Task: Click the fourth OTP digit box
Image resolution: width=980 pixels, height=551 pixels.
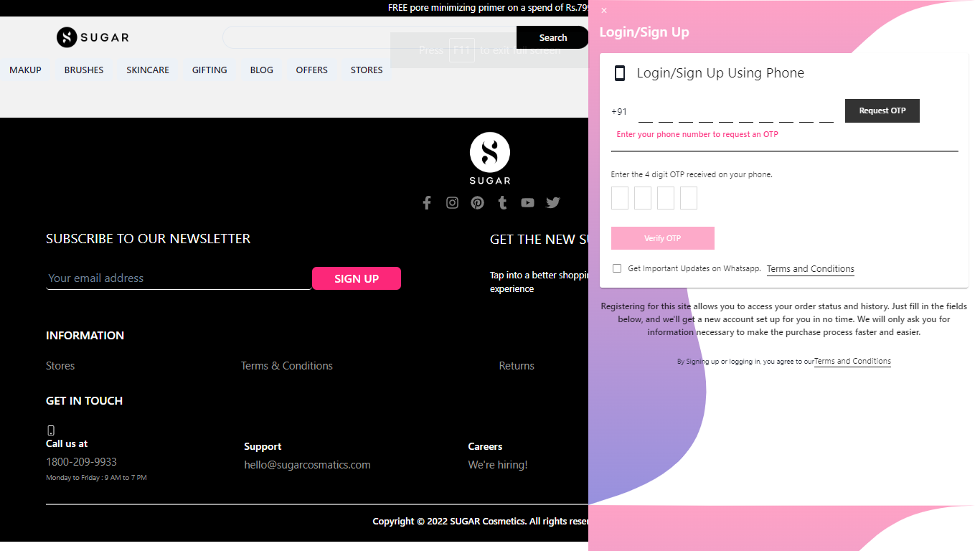Action: click(689, 198)
